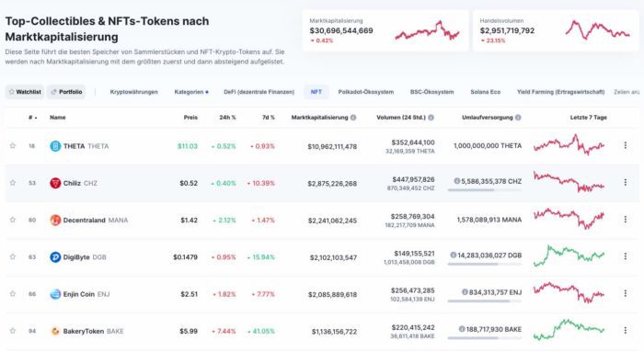Viewport: 644px width, 352px height.
Task: Open the three-dot menu for Chiliz row
Action: coord(625,182)
